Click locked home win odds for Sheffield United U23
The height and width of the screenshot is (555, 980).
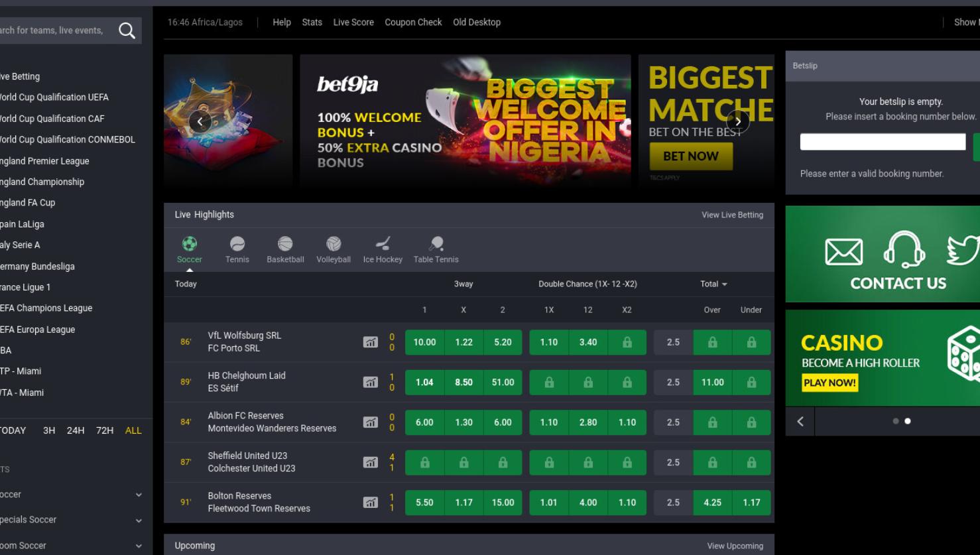(x=424, y=462)
